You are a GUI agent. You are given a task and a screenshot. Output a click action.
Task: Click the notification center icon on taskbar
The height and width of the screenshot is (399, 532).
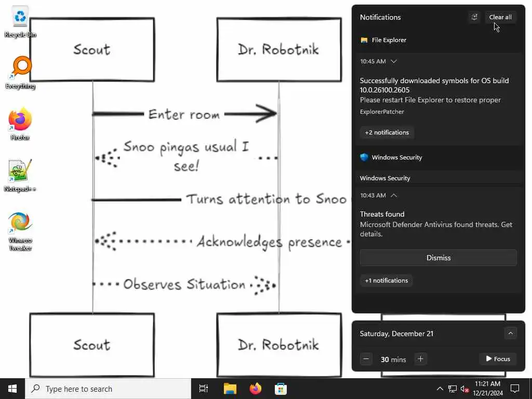515,389
